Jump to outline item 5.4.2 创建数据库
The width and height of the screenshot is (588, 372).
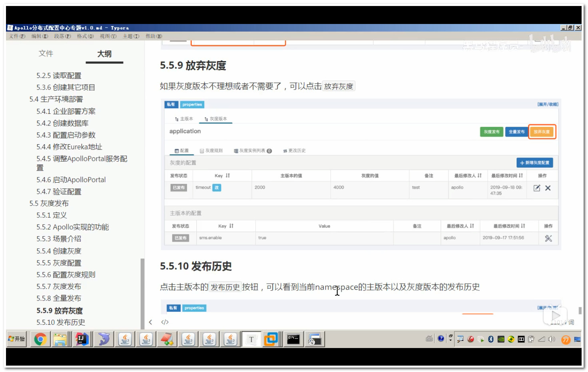click(x=62, y=123)
